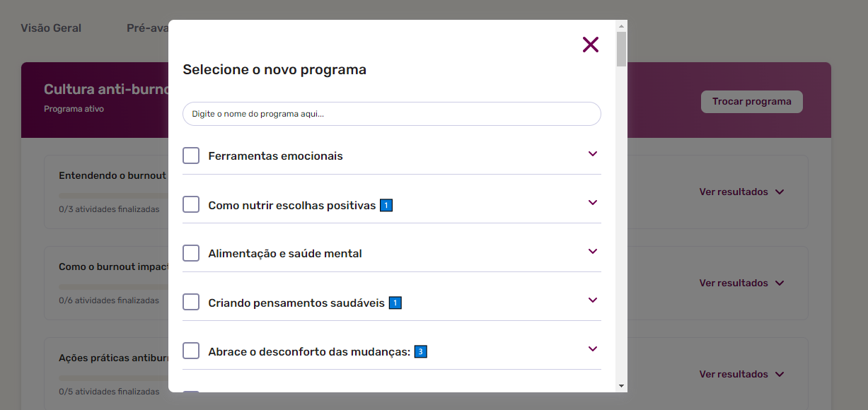Select Como nutrir escolhas positivas

click(191, 204)
